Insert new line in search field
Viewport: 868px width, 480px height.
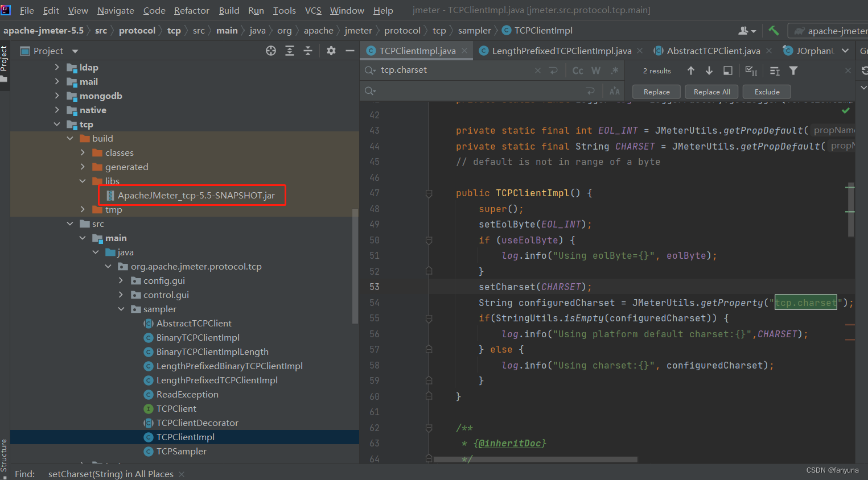[x=553, y=71]
